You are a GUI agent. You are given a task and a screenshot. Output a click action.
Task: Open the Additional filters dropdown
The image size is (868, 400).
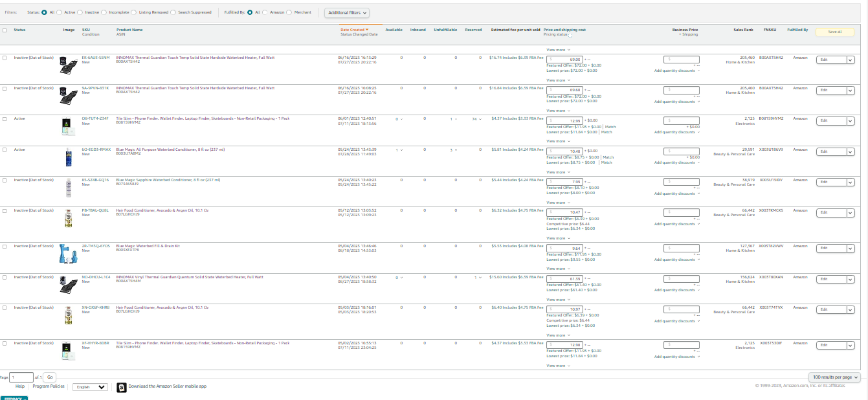point(347,13)
